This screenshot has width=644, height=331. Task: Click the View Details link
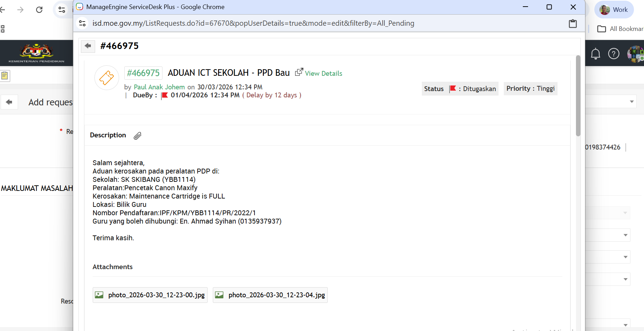point(323,73)
